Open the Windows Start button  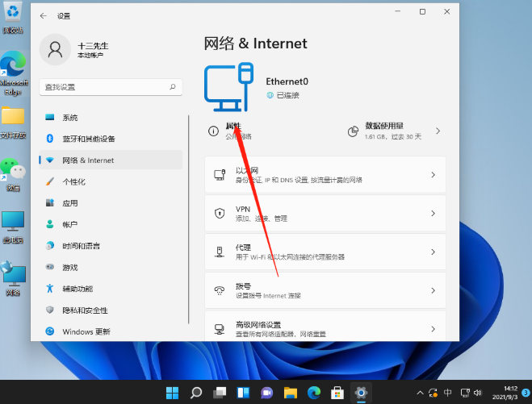[x=173, y=393]
